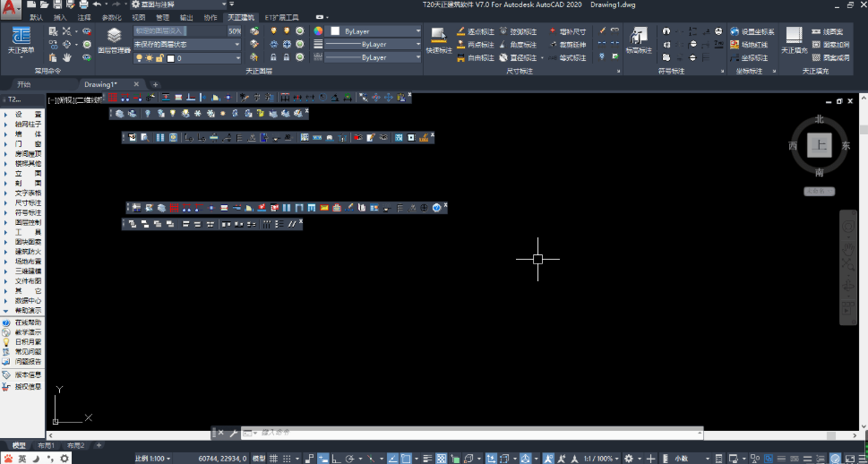868x464 pixels.
Task: Select 增补尺寸 tool
Action: [568, 31]
